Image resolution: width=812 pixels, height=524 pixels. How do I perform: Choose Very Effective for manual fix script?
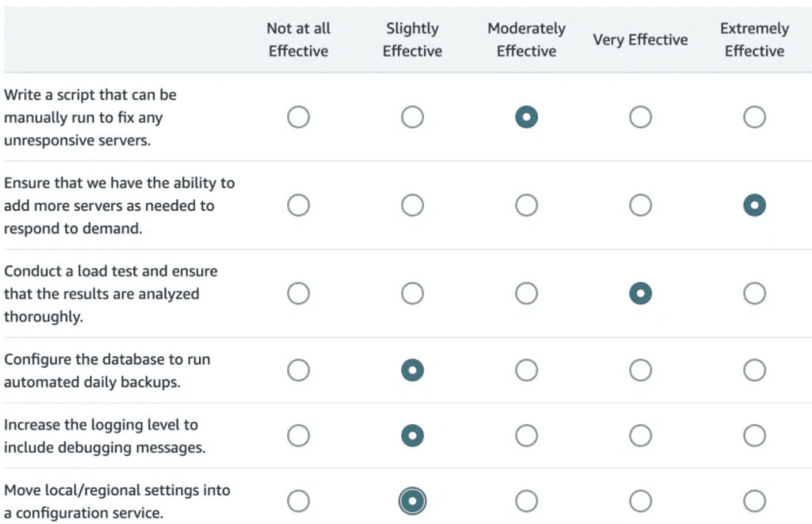point(640,118)
